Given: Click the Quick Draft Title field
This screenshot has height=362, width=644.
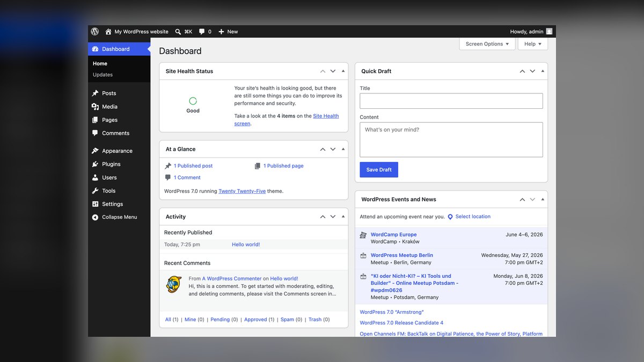Looking at the screenshot, I should (451, 101).
